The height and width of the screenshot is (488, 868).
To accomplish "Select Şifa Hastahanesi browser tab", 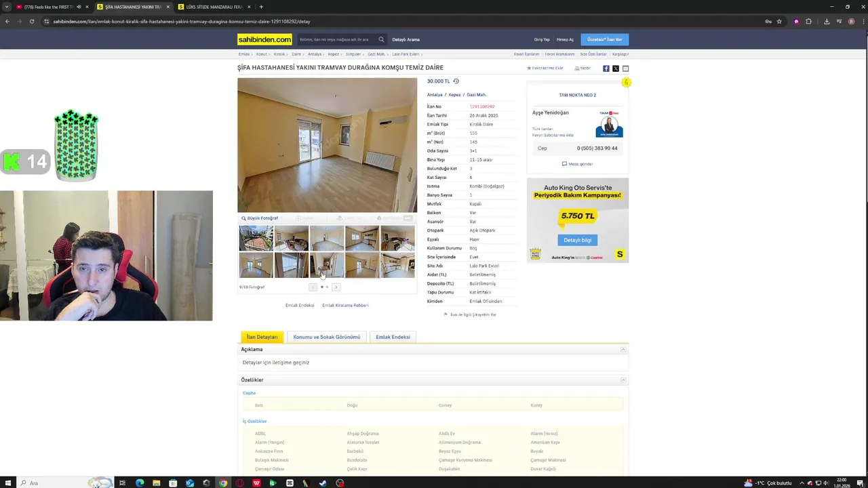I will coord(132,7).
